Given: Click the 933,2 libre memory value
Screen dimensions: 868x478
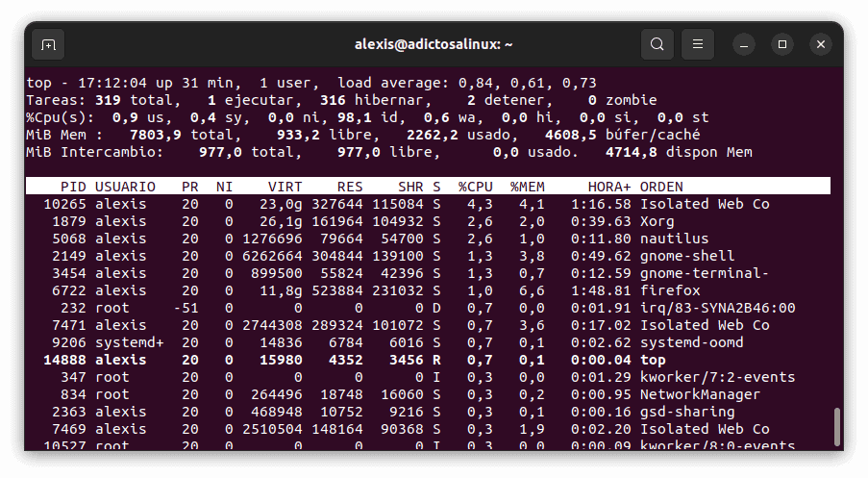Looking at the screenshot, I should [x=298, y=135].
